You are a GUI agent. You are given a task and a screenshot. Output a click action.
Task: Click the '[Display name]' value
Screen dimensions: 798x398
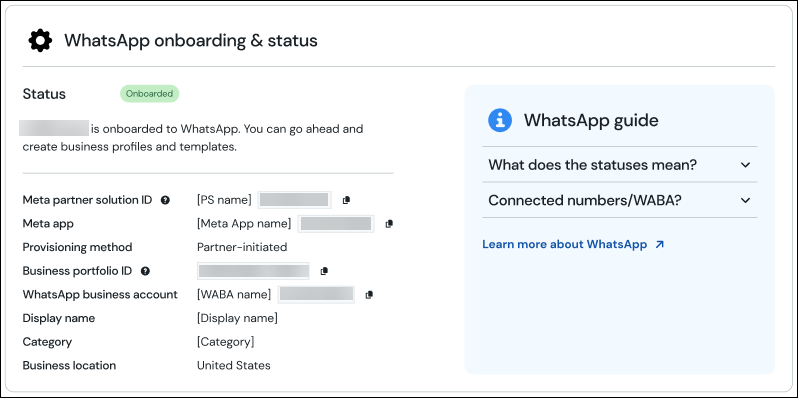[238, 319]
